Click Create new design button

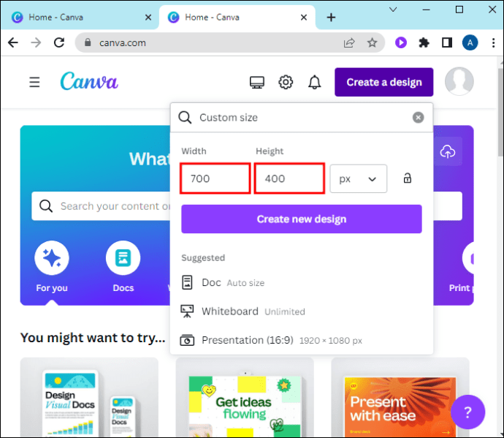pyautogui.click(x=301, y=219)
